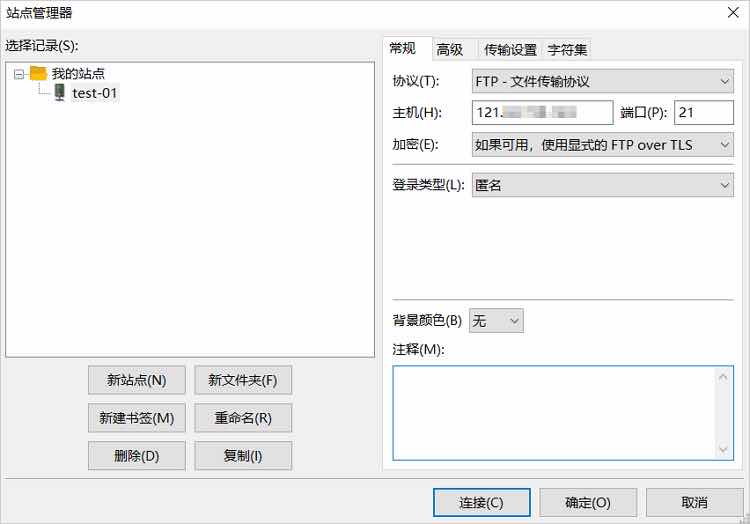Open the 登录类型 login type dropdown

click(603, 185)
